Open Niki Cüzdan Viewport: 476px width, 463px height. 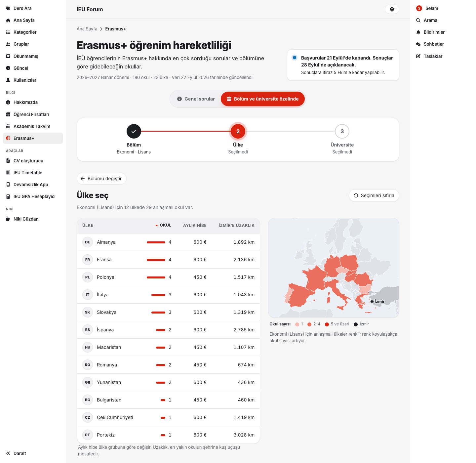[33, 219]
